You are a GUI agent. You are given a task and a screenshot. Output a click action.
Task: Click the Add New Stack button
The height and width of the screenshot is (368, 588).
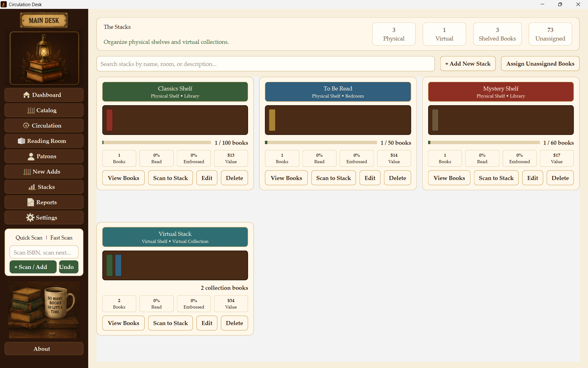468,64
